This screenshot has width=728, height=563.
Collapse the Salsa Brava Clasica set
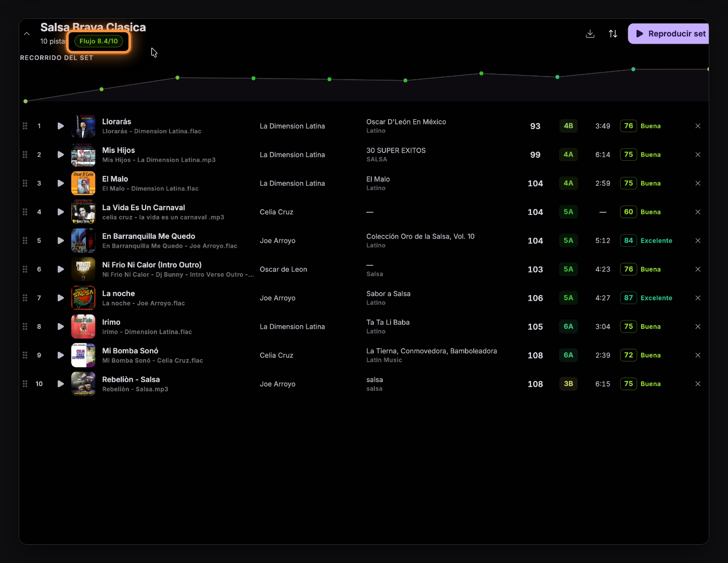point(27,34)
